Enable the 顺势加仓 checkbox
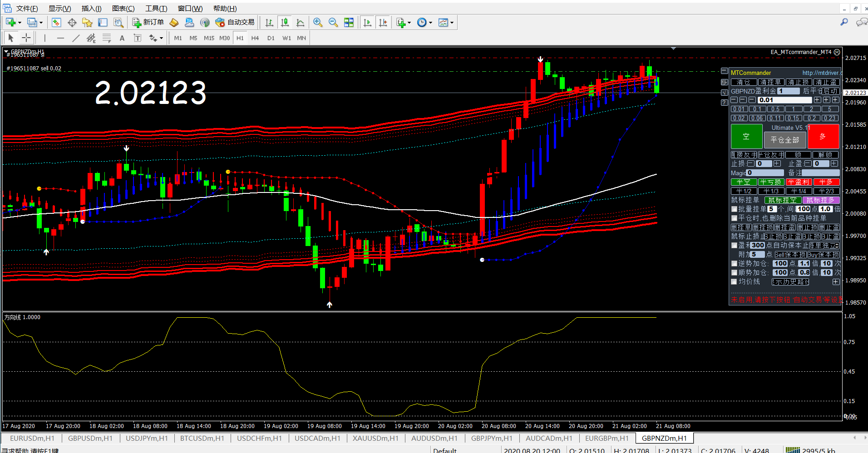868x453 pixels. coord(734,272)
